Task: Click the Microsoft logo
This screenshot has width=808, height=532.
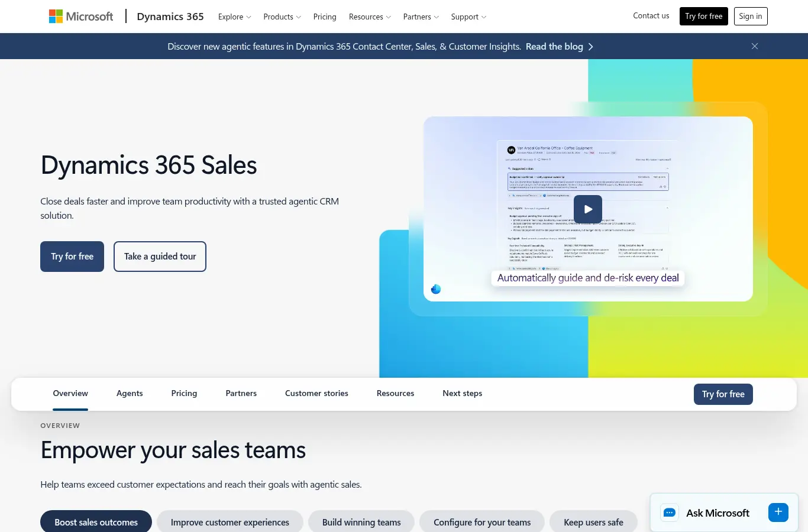Action: click(81, 17)
